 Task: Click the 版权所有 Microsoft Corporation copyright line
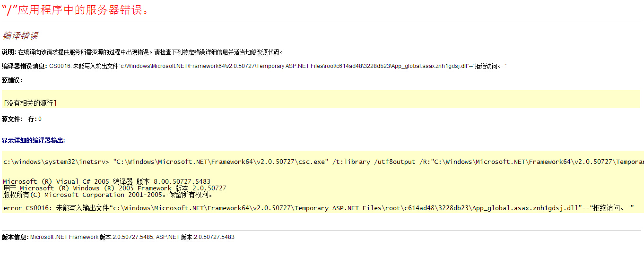click(x=108, y=195)
